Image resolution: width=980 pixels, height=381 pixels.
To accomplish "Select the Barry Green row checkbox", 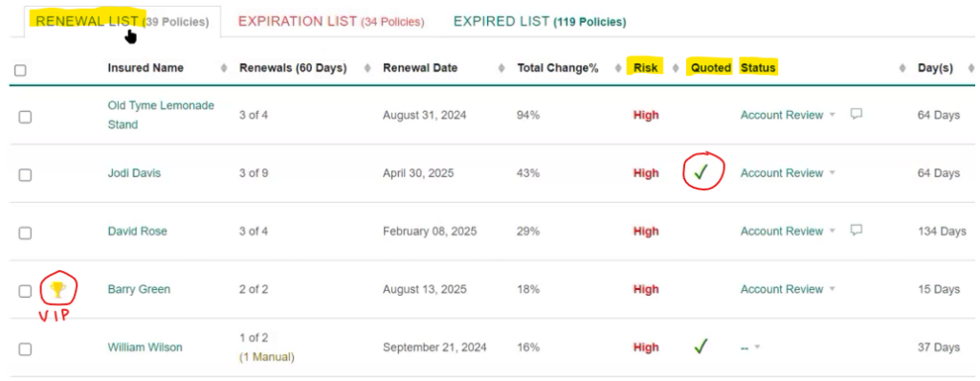I will click(25, 291).
